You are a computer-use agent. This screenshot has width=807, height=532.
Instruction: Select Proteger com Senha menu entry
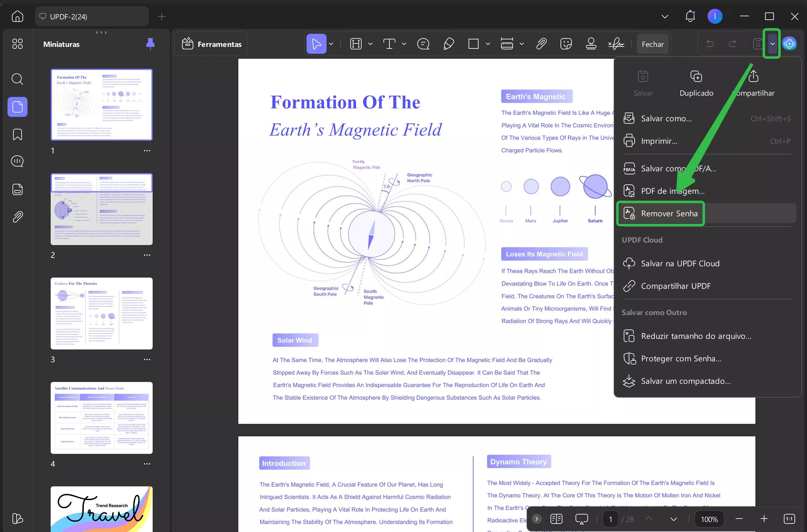click(x=681, y=359)
